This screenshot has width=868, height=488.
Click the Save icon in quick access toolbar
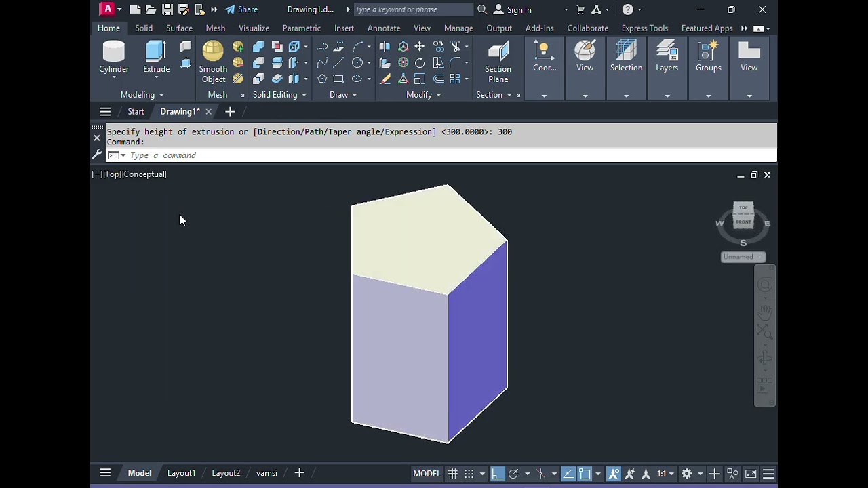point(167,9)
